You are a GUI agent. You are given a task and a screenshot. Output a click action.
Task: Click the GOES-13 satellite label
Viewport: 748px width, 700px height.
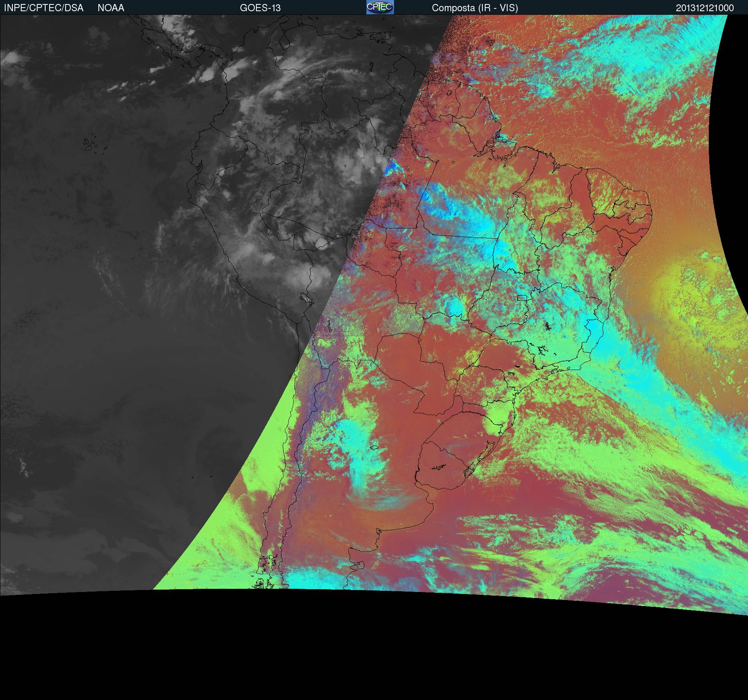point(260,8)
